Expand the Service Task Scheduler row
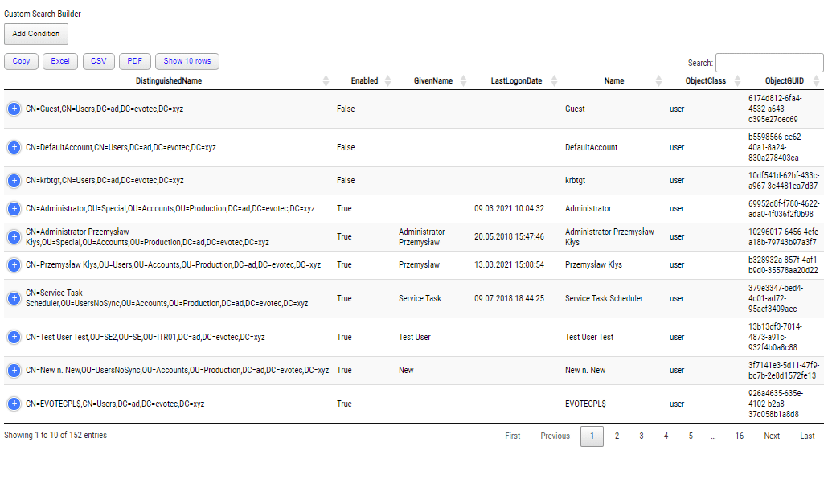 [14, 298]
